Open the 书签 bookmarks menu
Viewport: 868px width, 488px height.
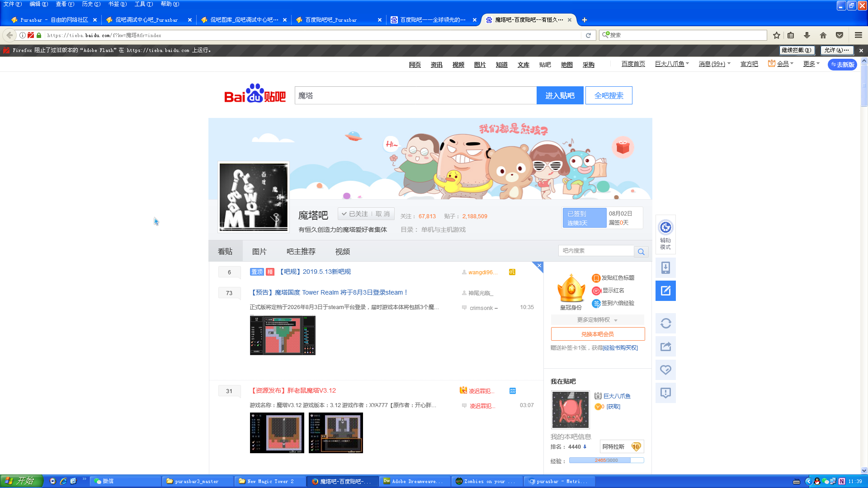tap(118, 4)
